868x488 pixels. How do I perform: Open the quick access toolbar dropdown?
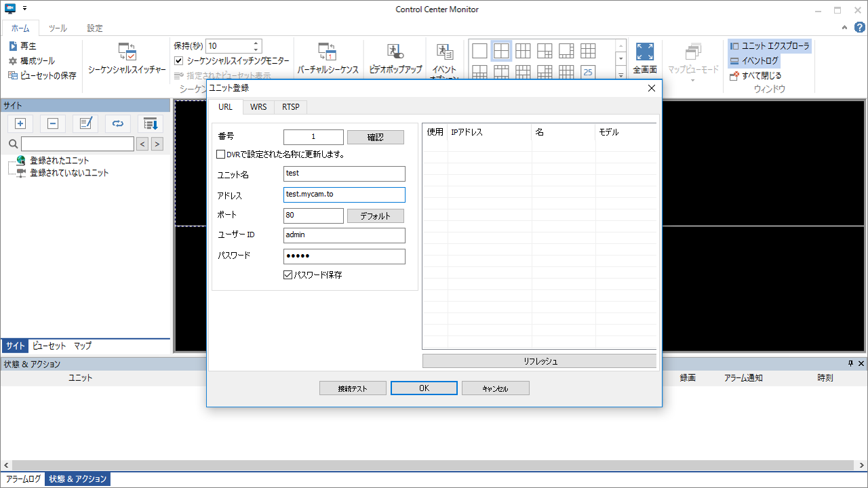tap(25, 9)
